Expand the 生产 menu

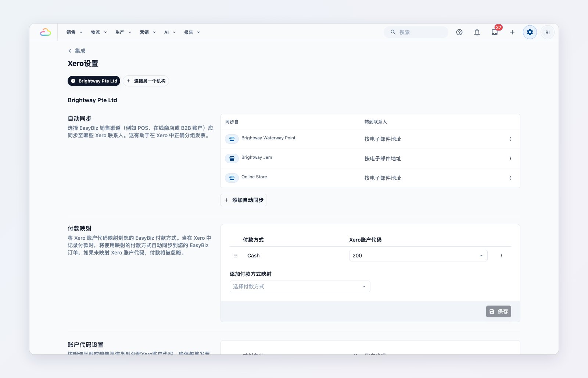click(x=123, y=32)
